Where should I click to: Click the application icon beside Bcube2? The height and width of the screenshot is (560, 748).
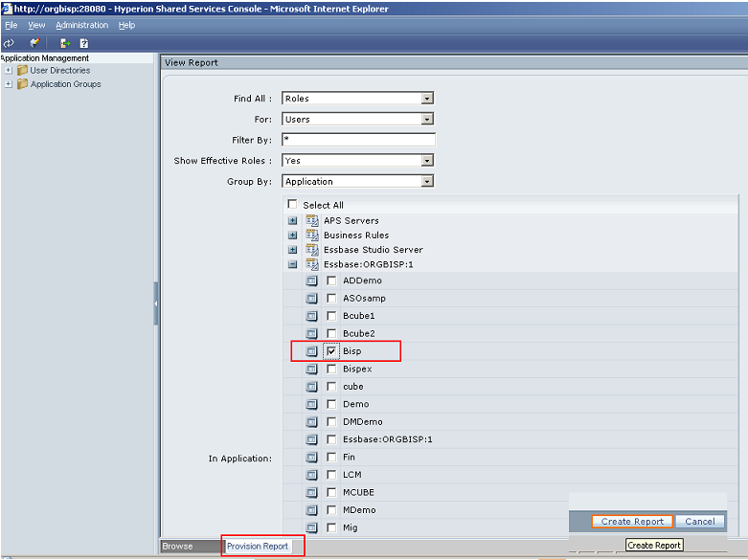pyautogui.click(x=311, y=333)
